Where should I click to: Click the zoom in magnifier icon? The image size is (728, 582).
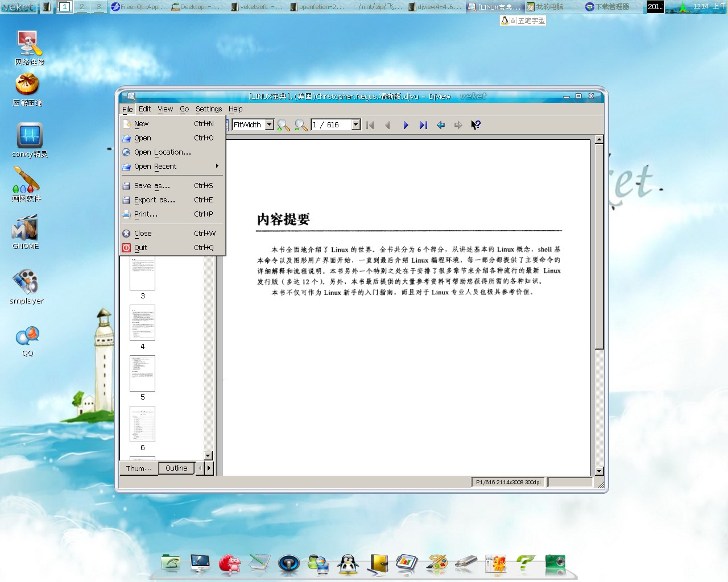pos(283,125)
